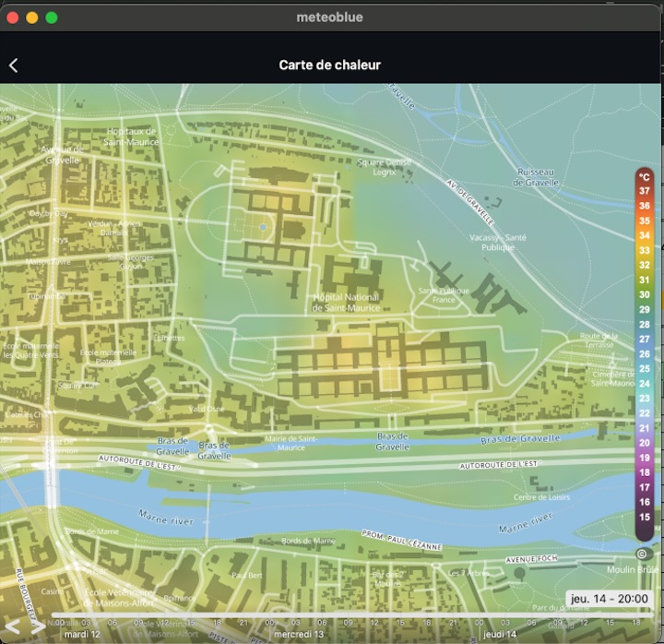Enter fullscreen with the green window button
664x644 pixels.
(52, 18)
